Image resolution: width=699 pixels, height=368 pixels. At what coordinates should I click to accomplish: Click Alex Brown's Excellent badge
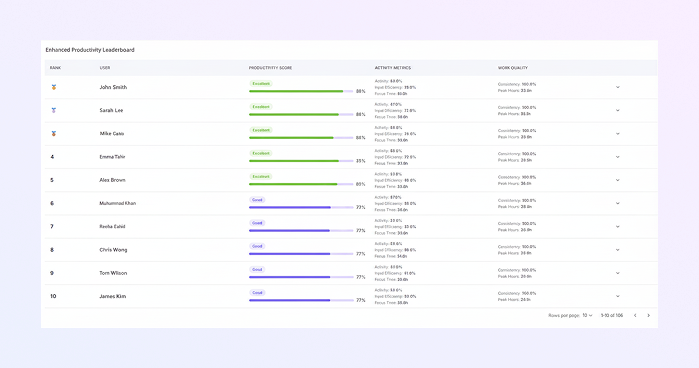click(x=261, y=176)
